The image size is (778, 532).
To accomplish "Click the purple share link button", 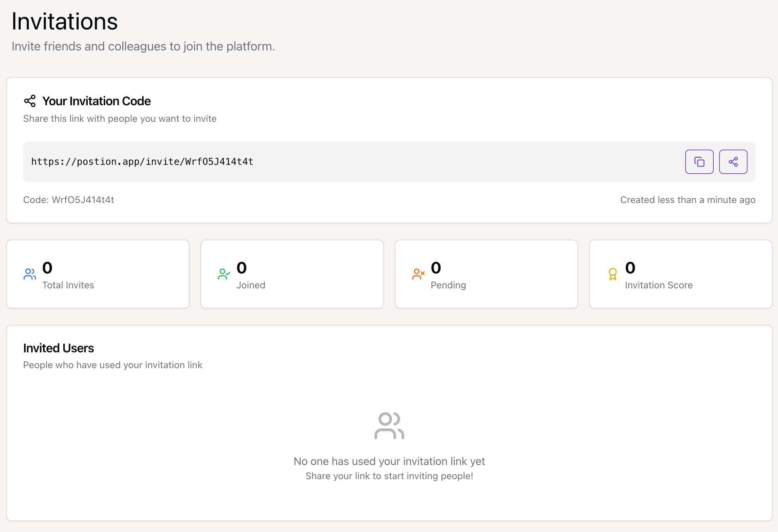I will tap(733, 162).
